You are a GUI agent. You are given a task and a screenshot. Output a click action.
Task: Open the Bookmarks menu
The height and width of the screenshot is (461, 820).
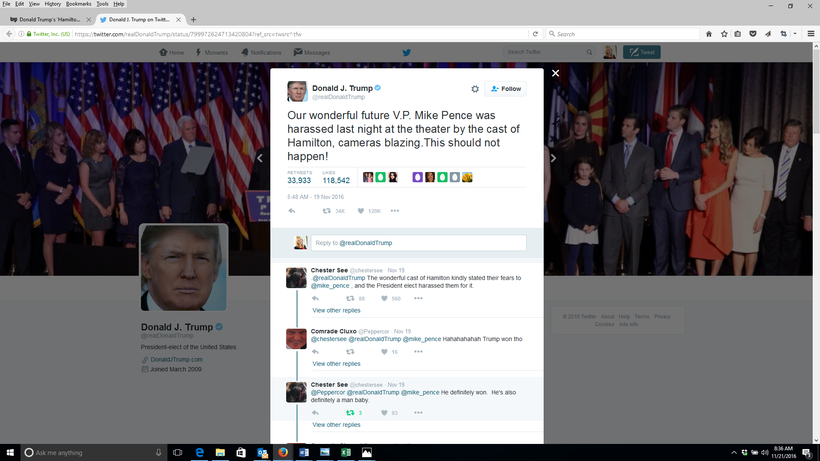point(78,4)
